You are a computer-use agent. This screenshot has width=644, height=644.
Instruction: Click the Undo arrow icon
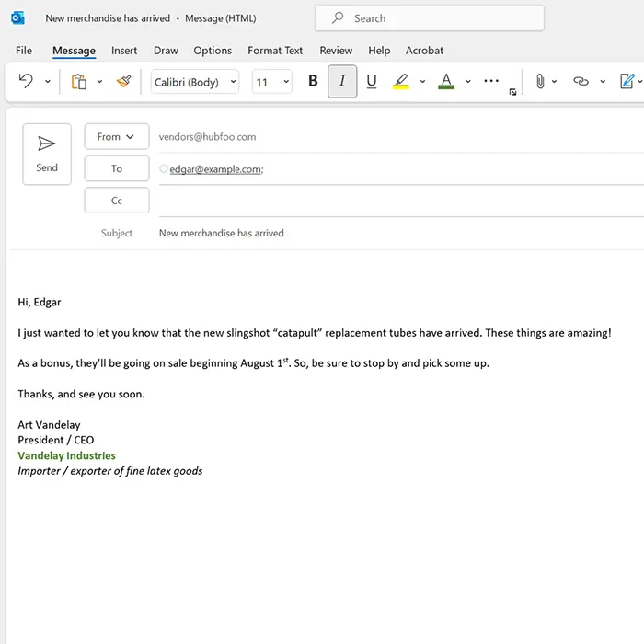click(26, 81)
